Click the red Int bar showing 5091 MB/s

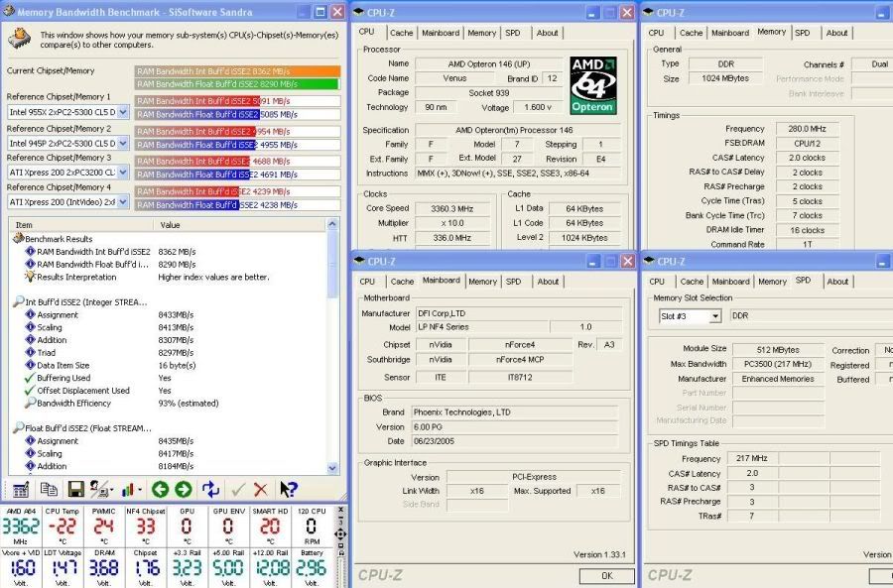[197, 101]
